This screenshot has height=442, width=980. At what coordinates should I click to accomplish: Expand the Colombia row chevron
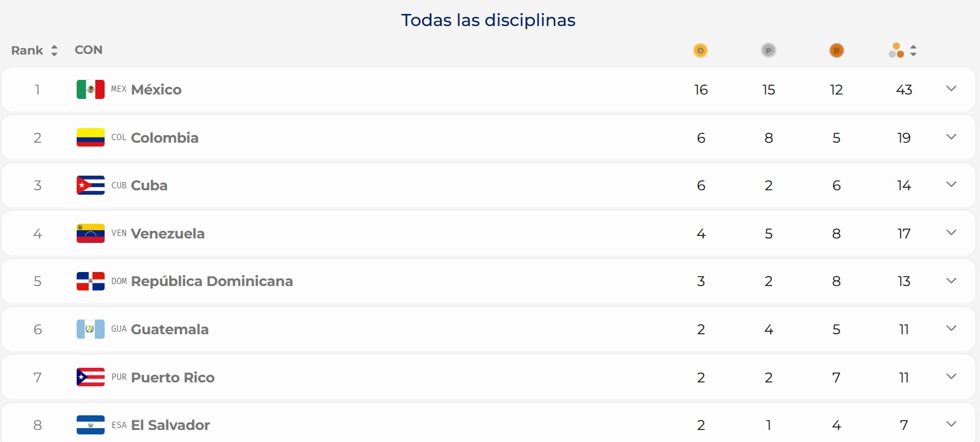pyautogui.click(x=951, y=137)
